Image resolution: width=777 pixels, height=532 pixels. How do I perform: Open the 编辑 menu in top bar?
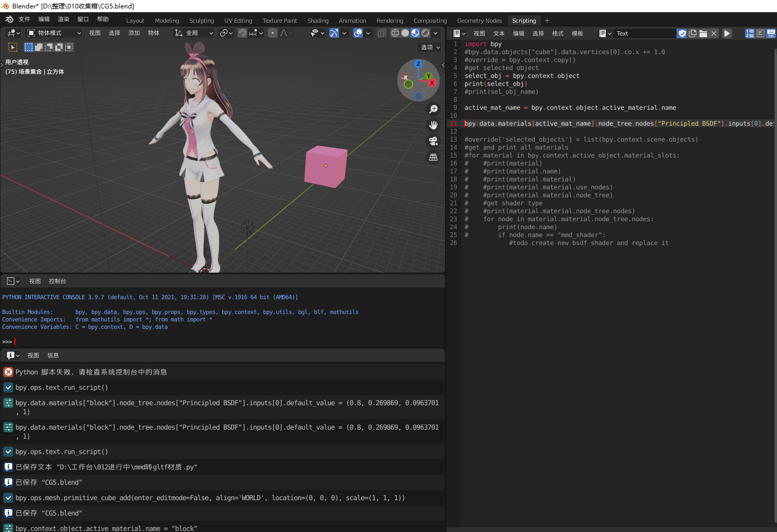(44, 20)
